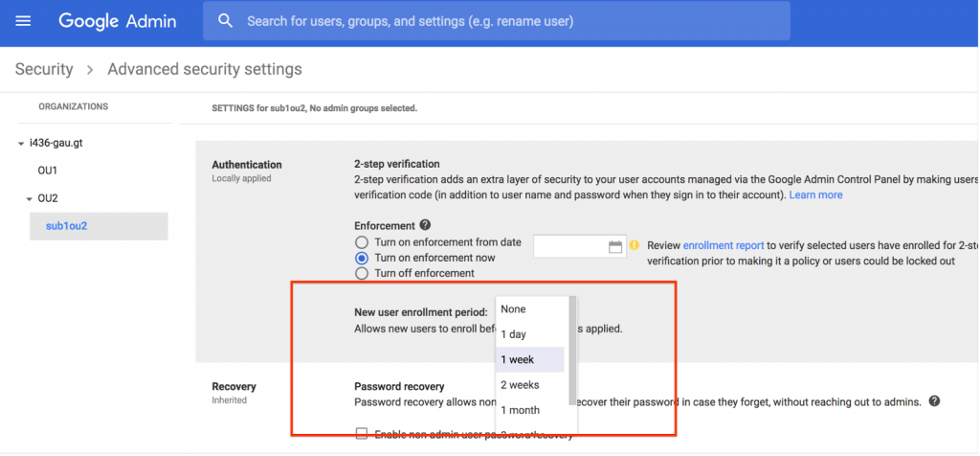Click the Security breadcrumb link

pos(44,69)
